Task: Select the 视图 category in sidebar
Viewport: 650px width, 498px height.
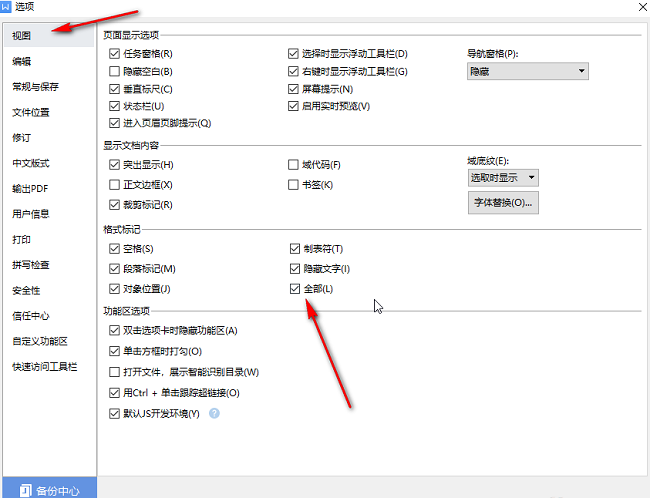Action: [23, 35]
